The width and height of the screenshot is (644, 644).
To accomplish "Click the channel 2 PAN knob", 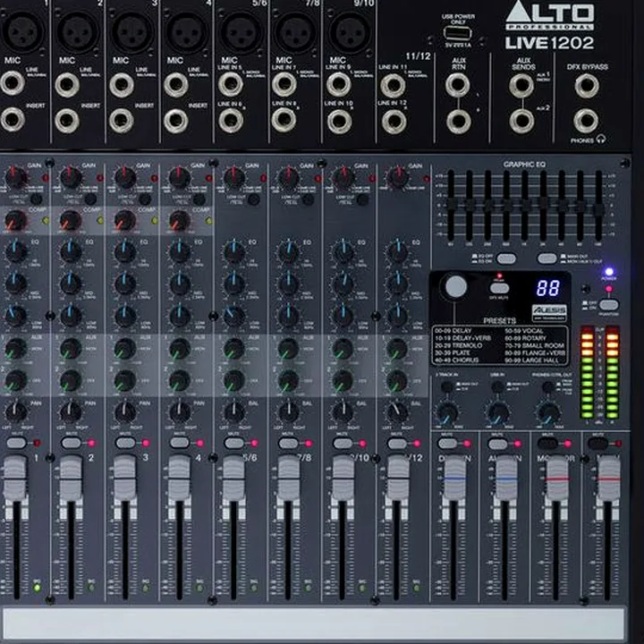I will click(x=71, y=412).
